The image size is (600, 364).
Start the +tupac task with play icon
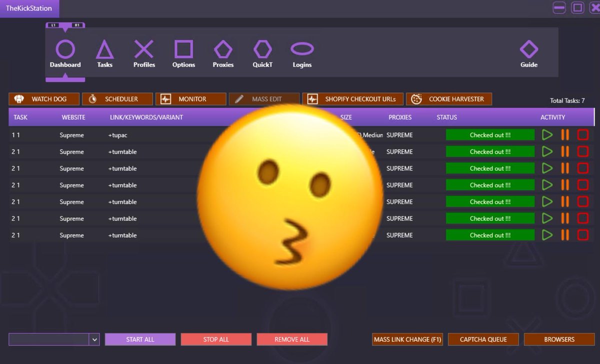547,135
